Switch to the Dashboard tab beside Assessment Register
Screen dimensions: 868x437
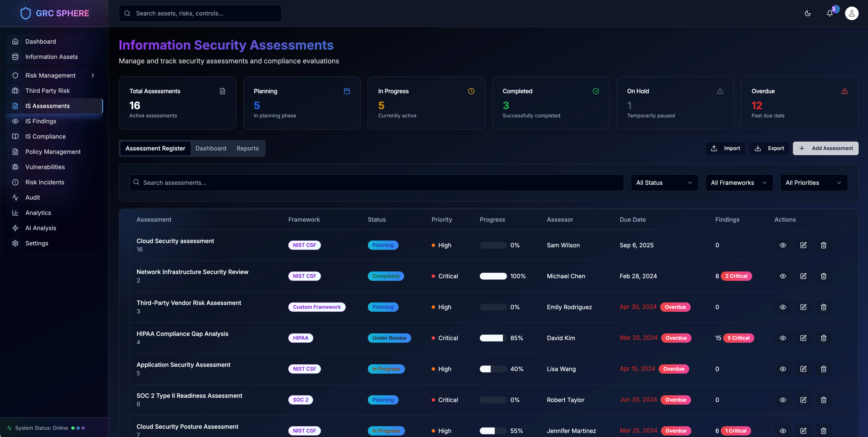(x=211, y=149)
